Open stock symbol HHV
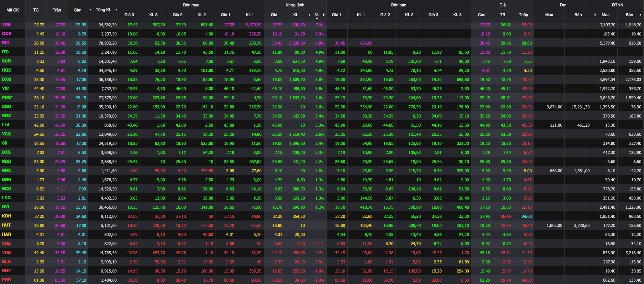 [x=6, y=271]
